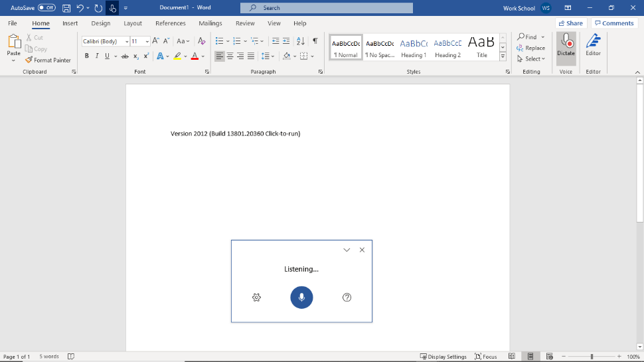This screenshot has width=644, height=362.
Task: Toggle bold formatting
Action: click(x=86, y=56)
